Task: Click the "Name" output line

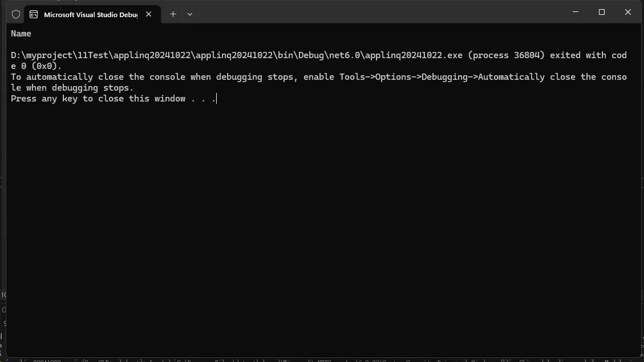Action: (21, 34)
